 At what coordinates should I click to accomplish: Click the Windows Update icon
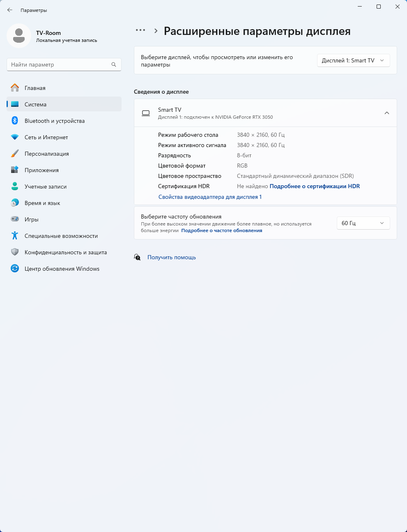tap(15, 268)
